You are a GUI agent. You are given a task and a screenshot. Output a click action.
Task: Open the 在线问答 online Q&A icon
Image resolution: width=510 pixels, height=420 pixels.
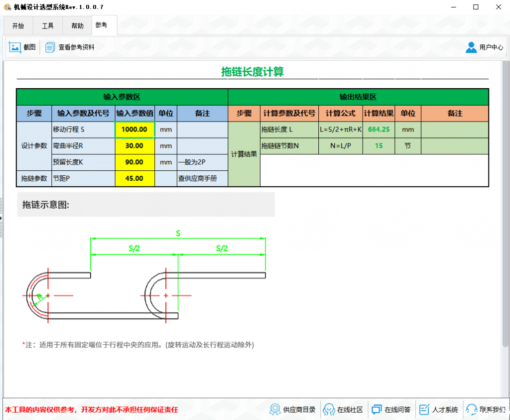point(377,409)
